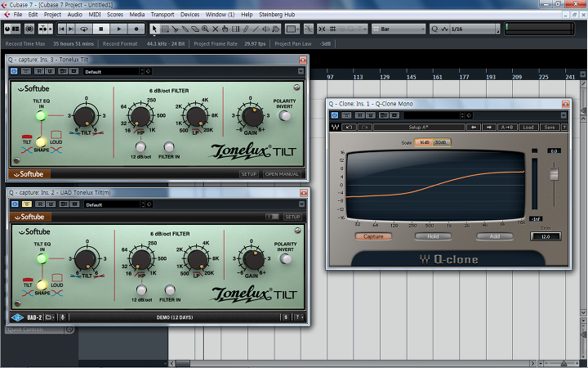Open the Audio menu
The width and height of the screenshot is (588, 368).
point(74,15)
